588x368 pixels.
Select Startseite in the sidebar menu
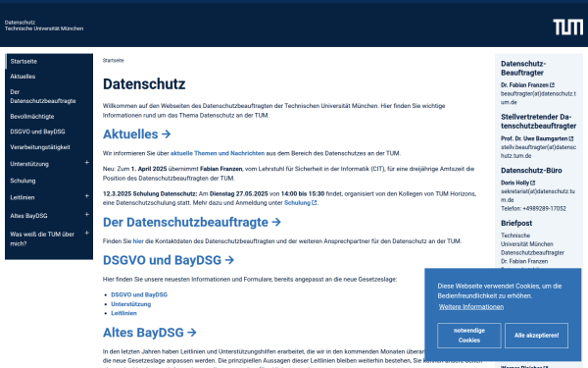click(49, 62)
